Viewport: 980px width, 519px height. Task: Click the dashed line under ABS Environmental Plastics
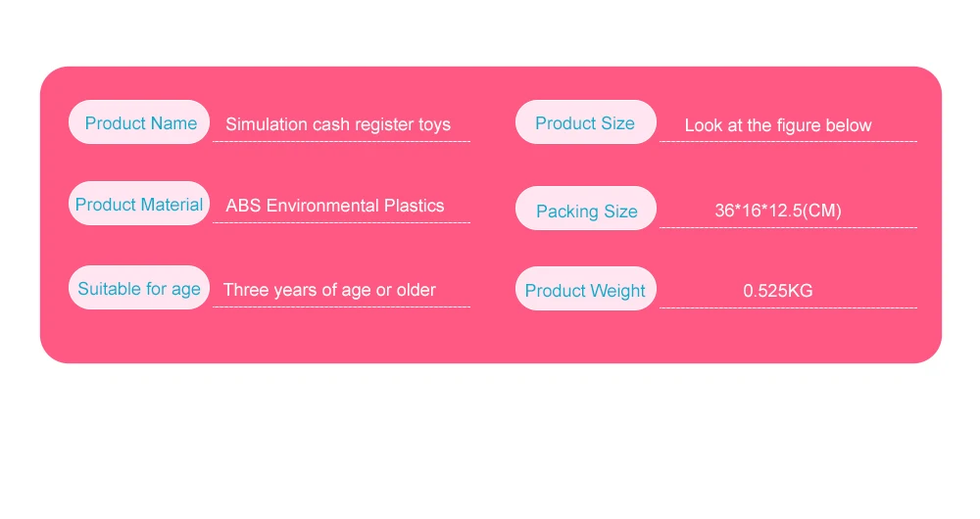click(341, 223)
